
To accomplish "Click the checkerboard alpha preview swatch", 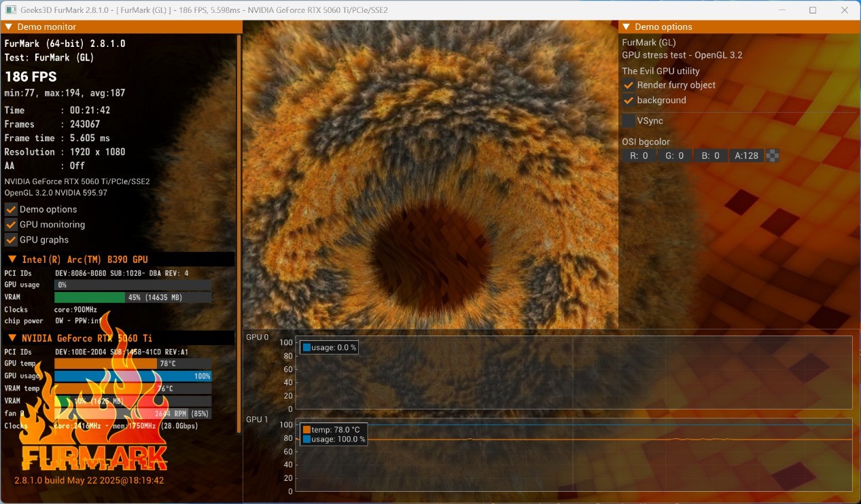I will click(772, 156).
